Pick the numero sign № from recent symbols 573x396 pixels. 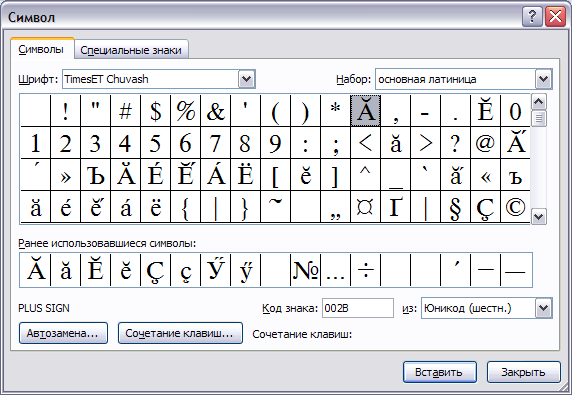point(305,270)
